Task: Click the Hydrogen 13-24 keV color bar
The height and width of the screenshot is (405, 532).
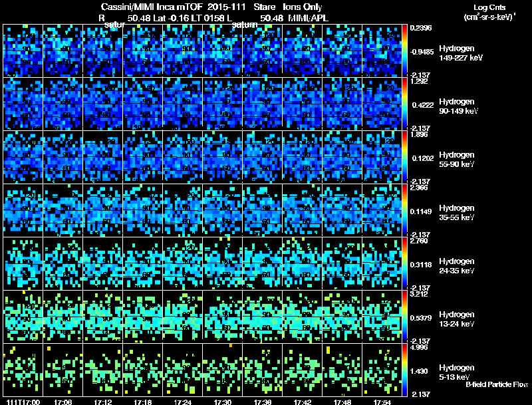Action: tap(404, 317)
